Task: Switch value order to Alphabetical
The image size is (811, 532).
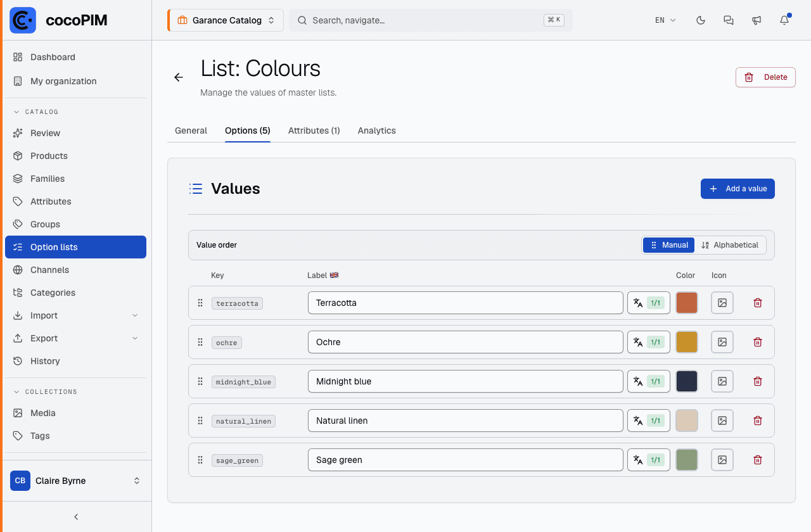Action: point(730,245)
